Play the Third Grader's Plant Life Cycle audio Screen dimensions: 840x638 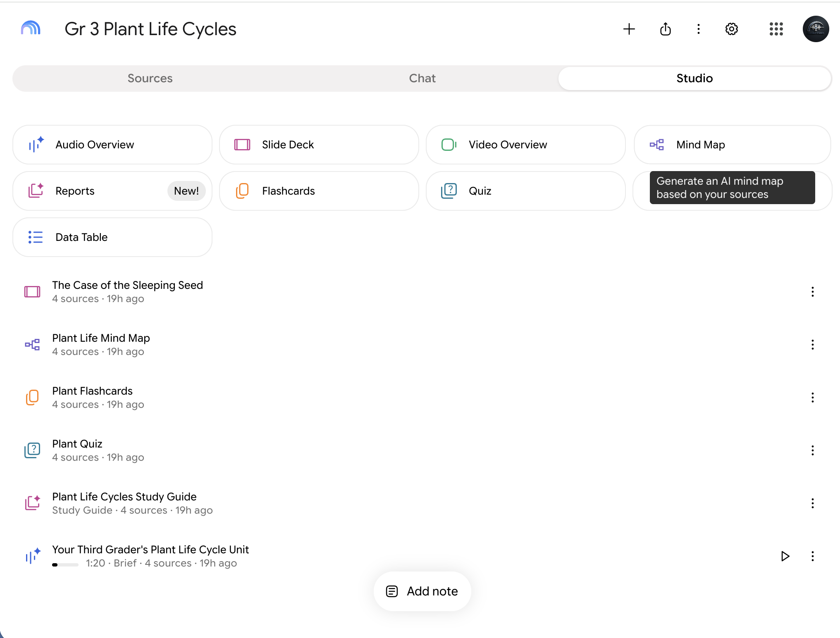point(785,556)
